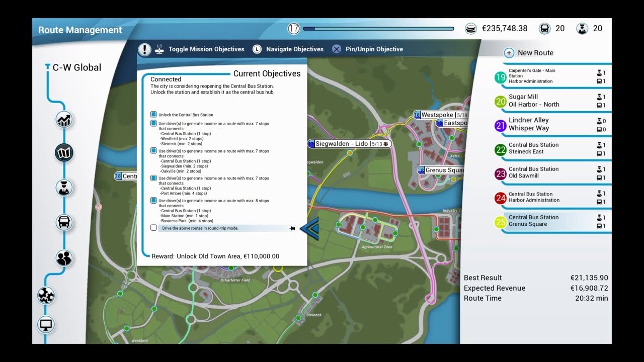
Task: Click route Carpenter's Gate – Harbor Administration text
Action: pyautogui.click(x=532, y=76)
